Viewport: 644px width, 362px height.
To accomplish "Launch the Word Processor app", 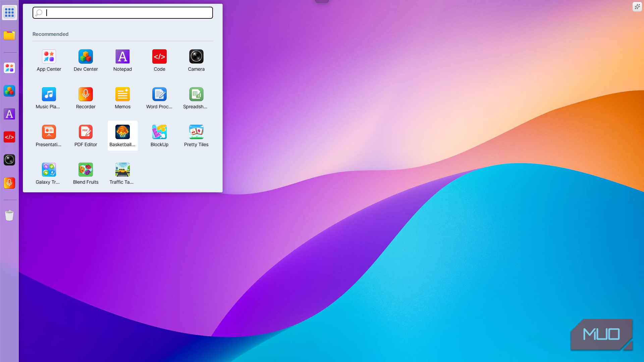I will pyautogui.click(x=160, y=98).
